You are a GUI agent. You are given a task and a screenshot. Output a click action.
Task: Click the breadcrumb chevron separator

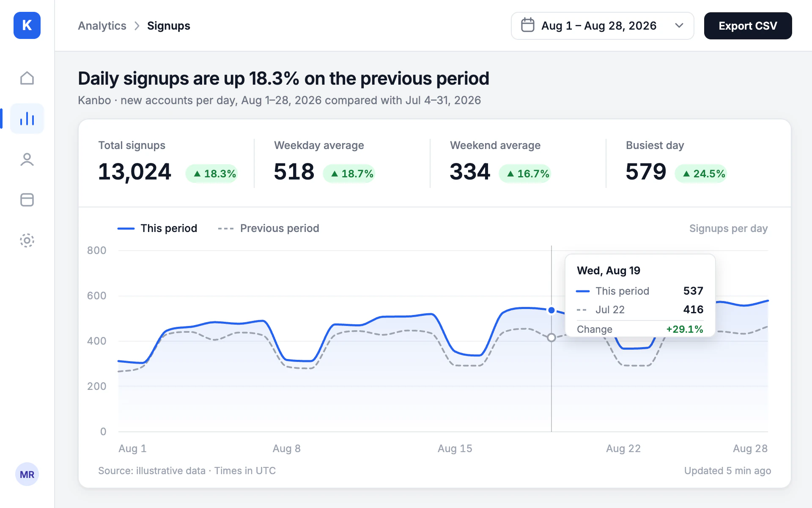[x=137, y=26]
